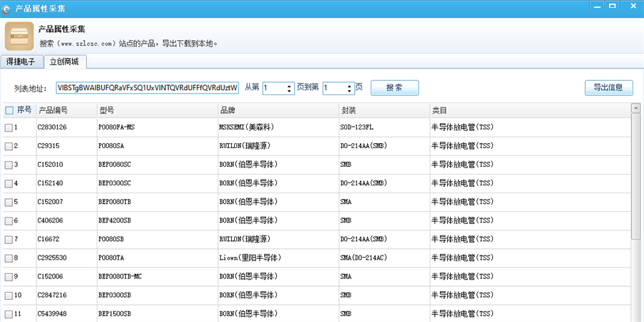Switch to the 得捷电子 tab

(x=21, y=62)
